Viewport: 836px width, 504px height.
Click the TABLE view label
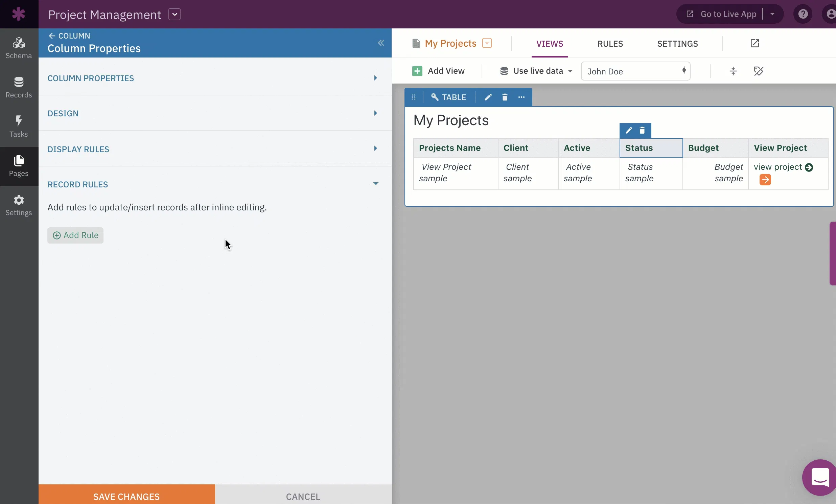point(448,97)
